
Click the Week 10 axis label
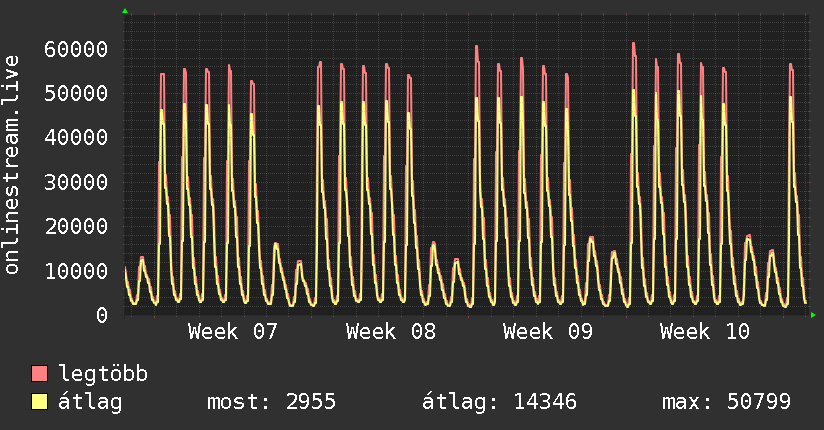pyautogui.click(x=705, y=332)
